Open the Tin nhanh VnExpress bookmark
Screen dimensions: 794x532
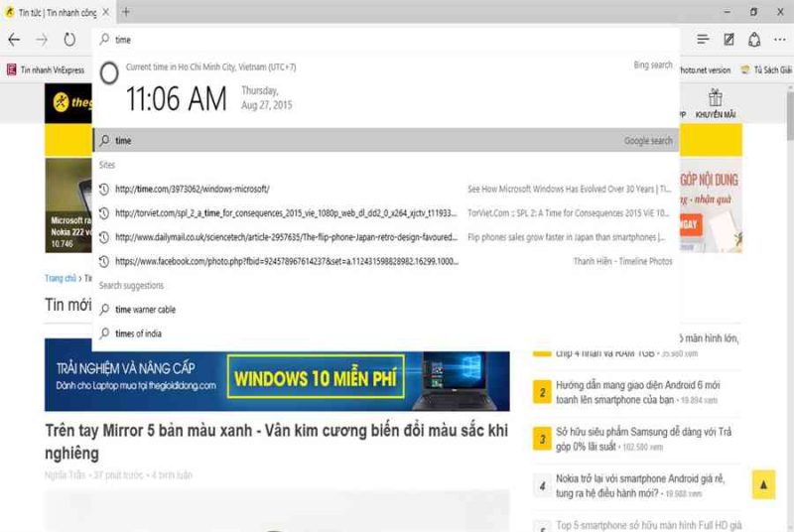pos(46,69)
